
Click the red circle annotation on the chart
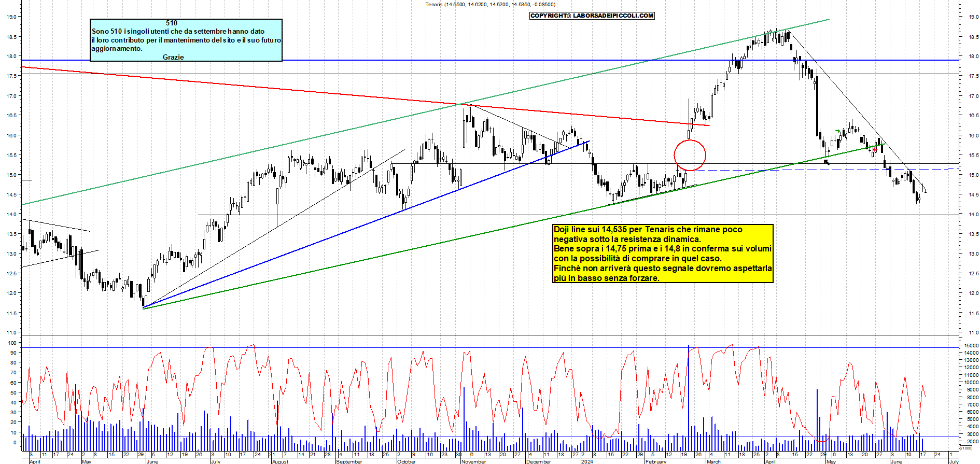click(x=690, y=155)
